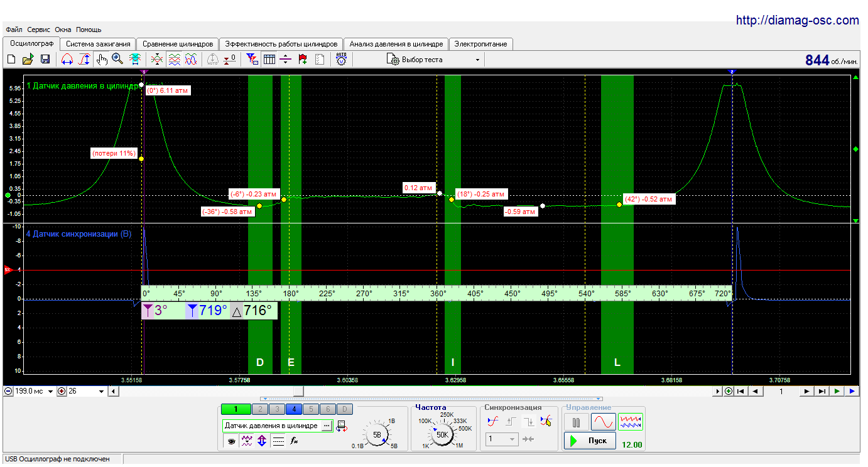Click the cyan waveform fit icon
868x467 pixels.
click(134, 59)
